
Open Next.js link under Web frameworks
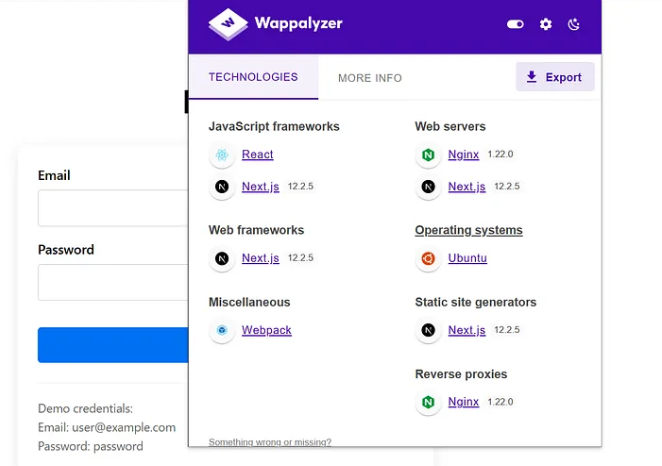click(x=260, y=257)
